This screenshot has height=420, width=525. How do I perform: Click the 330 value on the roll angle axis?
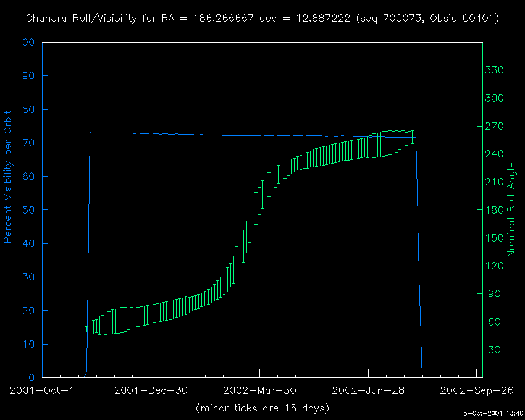tap(496, 70)
